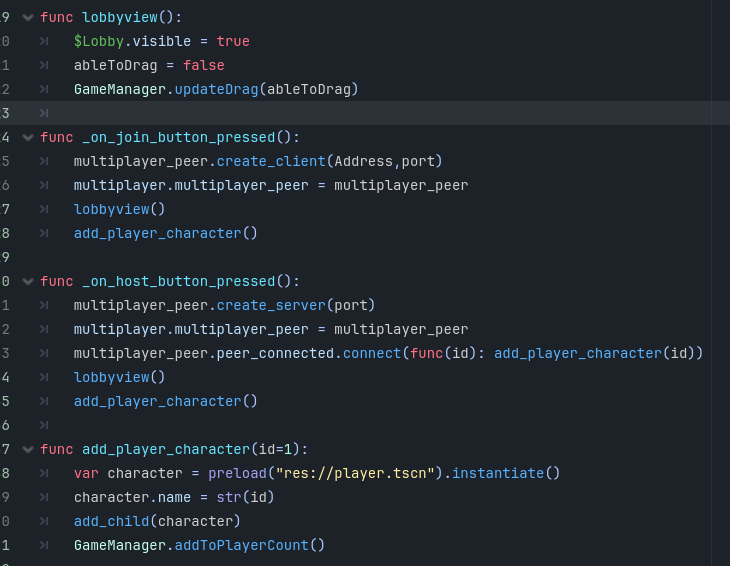Click the instantiate method call

point(498,473)
